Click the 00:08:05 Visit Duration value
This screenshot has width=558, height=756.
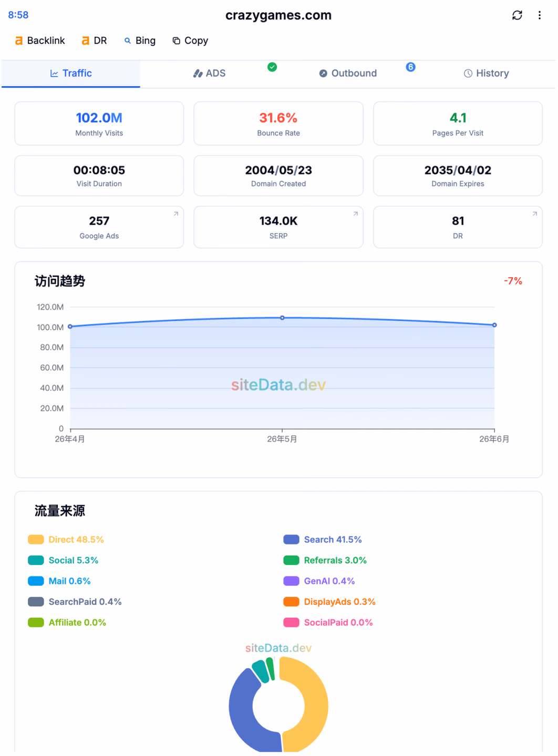pos(99,170)
